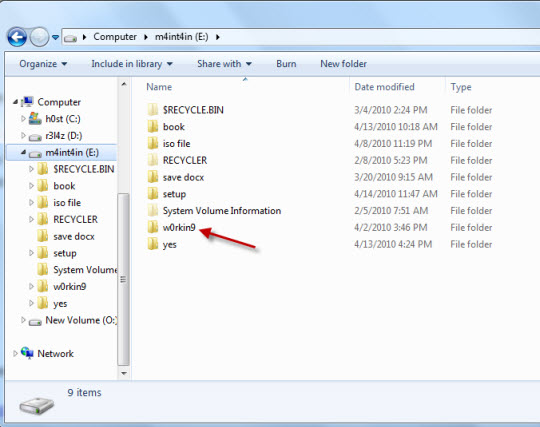Select the h0st (C:) drive icon
This screenshot has width=540, height=427.
35,118
